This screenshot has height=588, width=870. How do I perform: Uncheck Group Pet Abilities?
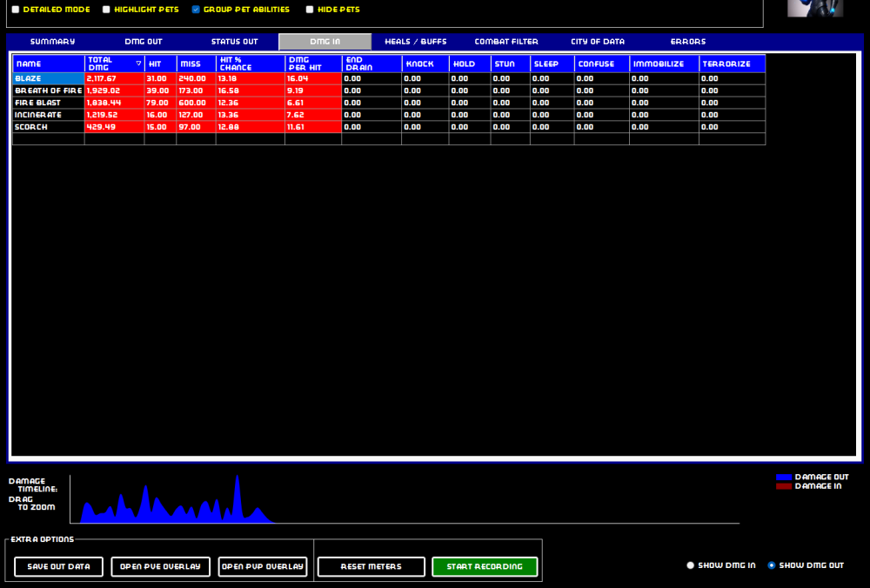click(196, 10)
